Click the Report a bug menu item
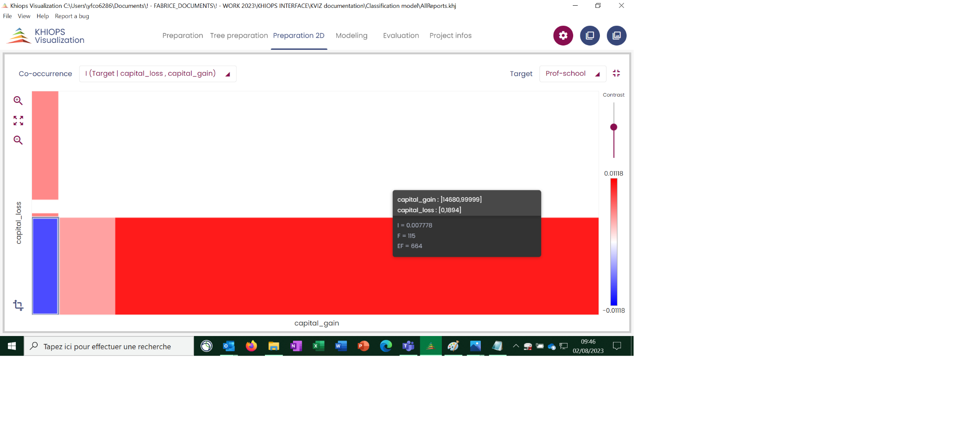 (72, 16)
